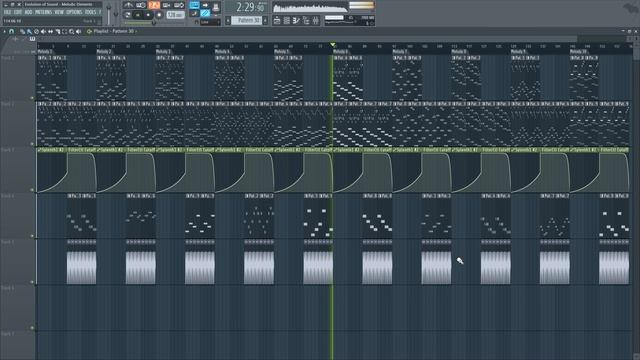640x360 pixels.
Task: Mute Track 1 using its green dot
Action: pos(32,98)
